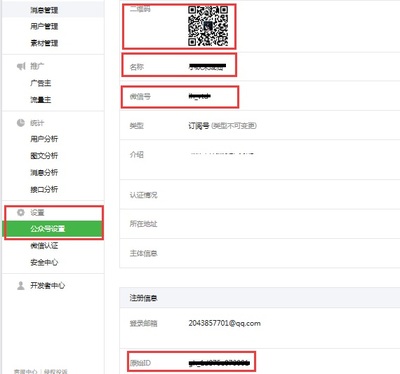Open 接口分析 statistics
The width and height of the screenshot is (400, 374).
[x=44, y=189]
